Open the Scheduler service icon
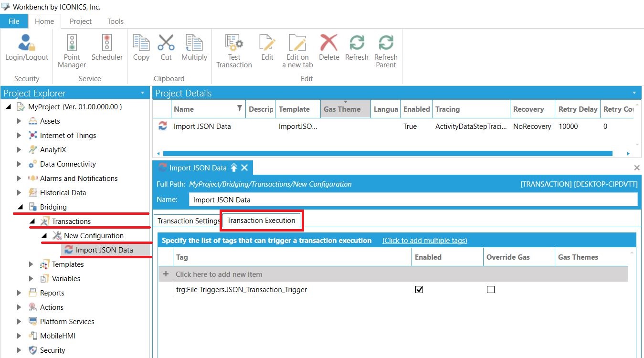 [x=107, y=42]
